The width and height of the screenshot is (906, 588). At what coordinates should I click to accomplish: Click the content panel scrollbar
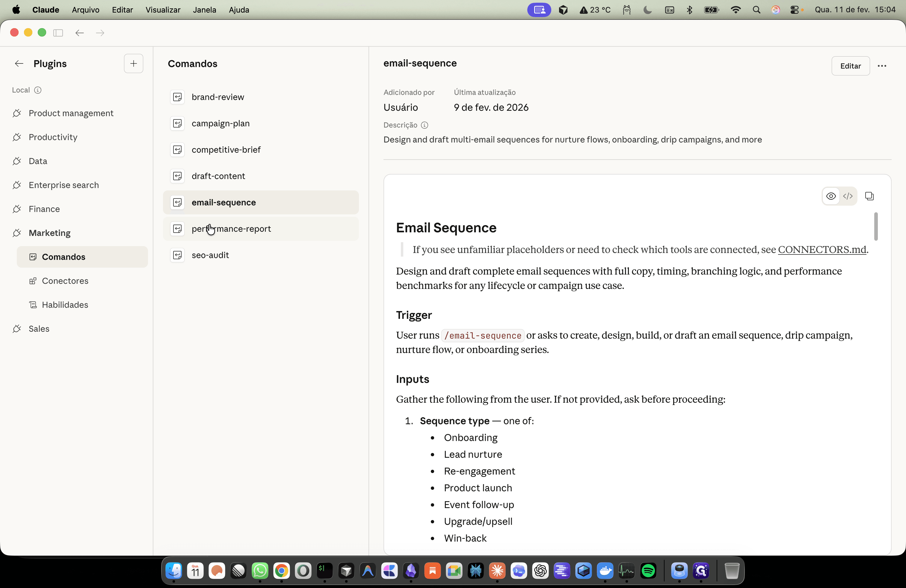pos(875,227)
